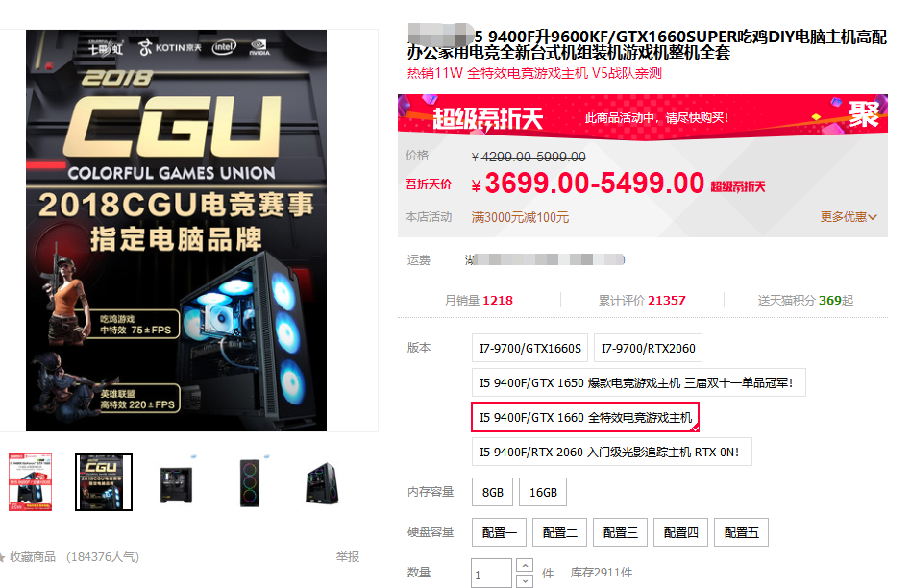Select 16GB memory capacity

543,492
